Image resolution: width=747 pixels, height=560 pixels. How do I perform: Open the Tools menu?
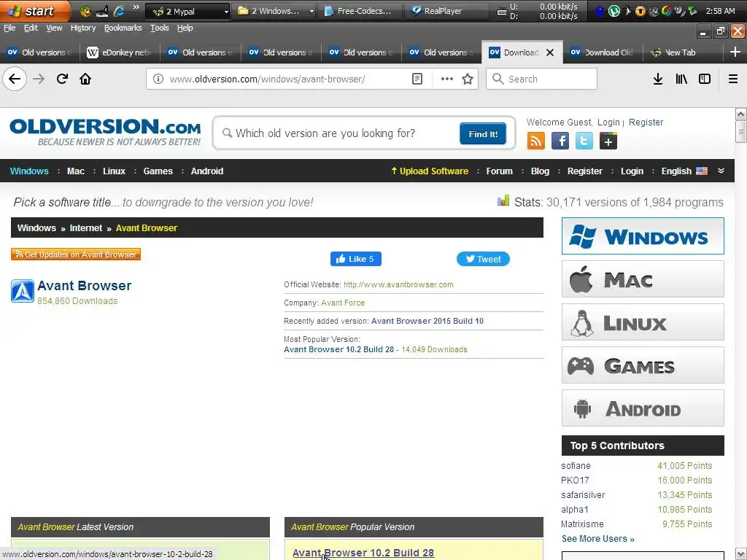click(160, 28)
